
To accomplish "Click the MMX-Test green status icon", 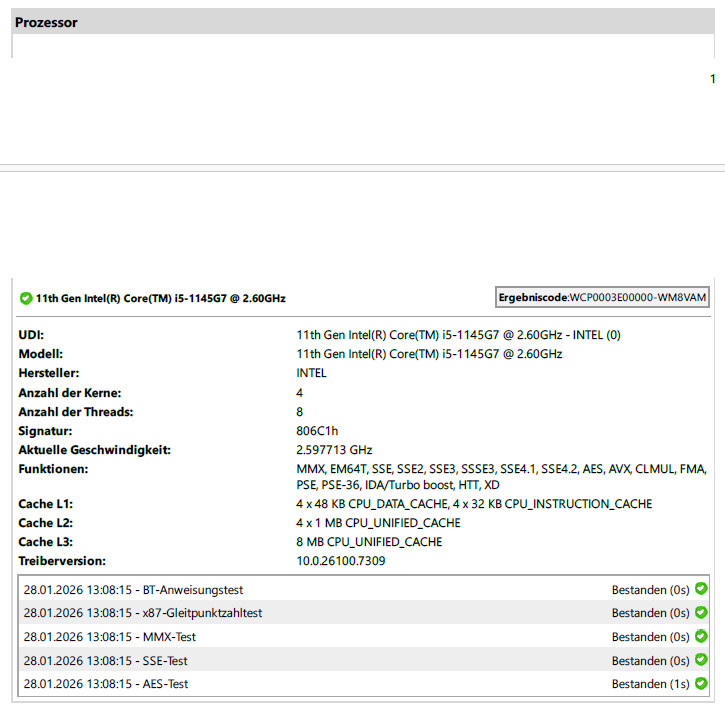I will 701,636.
